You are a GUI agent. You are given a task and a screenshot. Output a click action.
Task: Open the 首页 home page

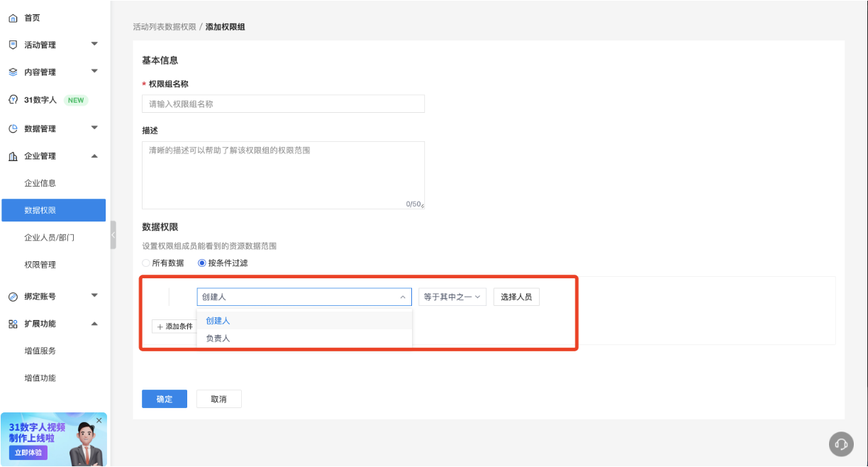tap(32, 18)
